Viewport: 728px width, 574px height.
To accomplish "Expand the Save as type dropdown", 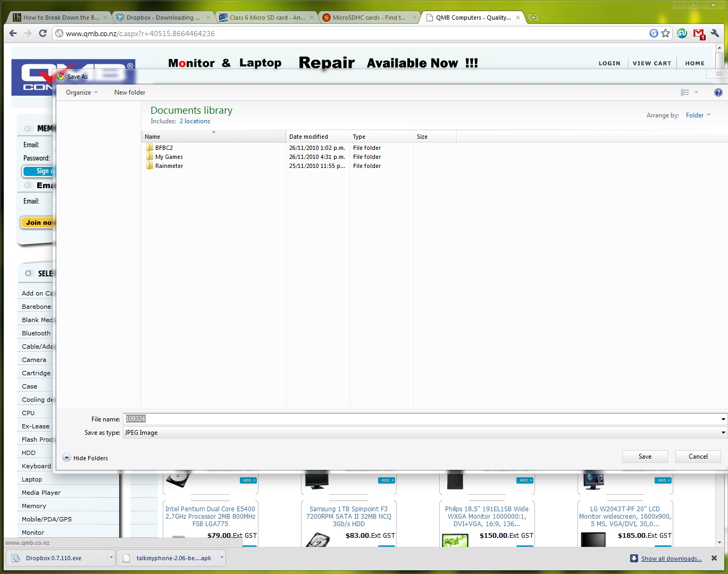I will (723, 433).
